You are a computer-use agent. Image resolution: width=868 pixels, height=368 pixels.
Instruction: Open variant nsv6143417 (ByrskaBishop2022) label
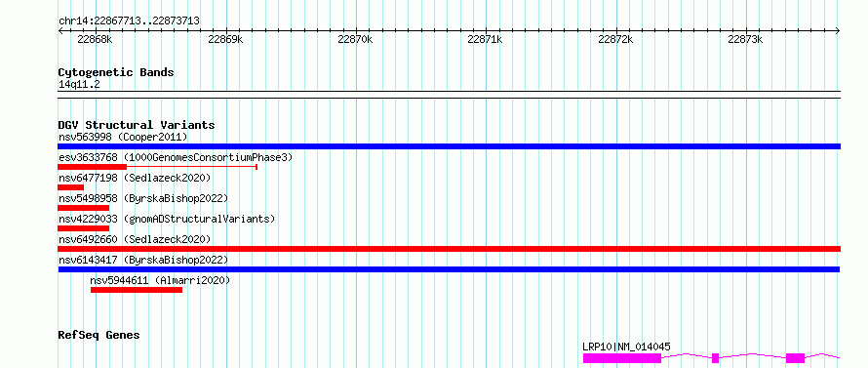click(143, 260)
